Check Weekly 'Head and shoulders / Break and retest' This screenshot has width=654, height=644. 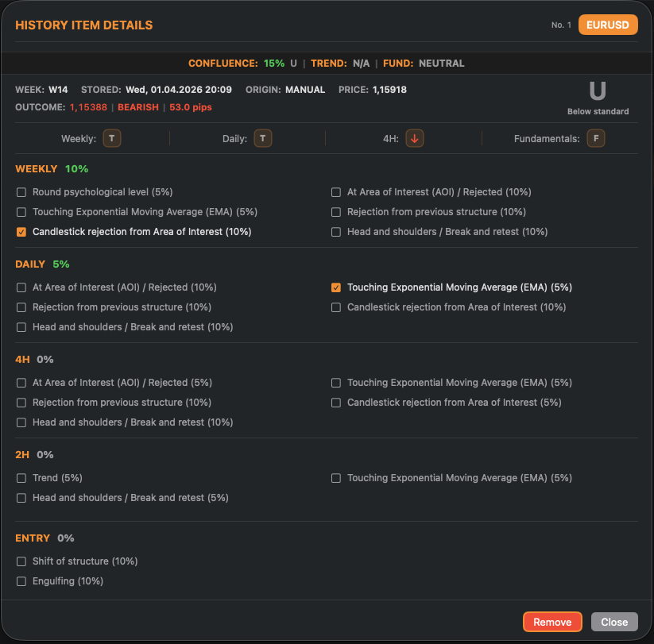point(336,232)
